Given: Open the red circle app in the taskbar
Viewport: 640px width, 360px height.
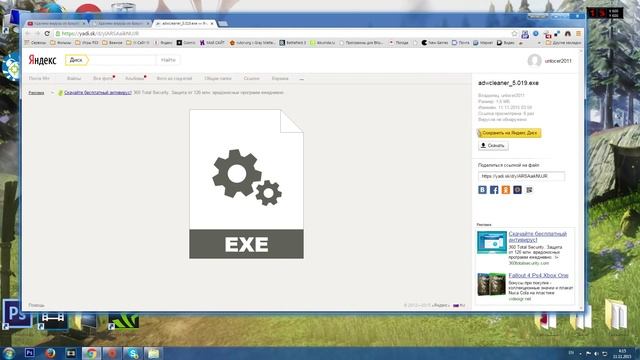Looking at the screenshot, I should point(112,353).
